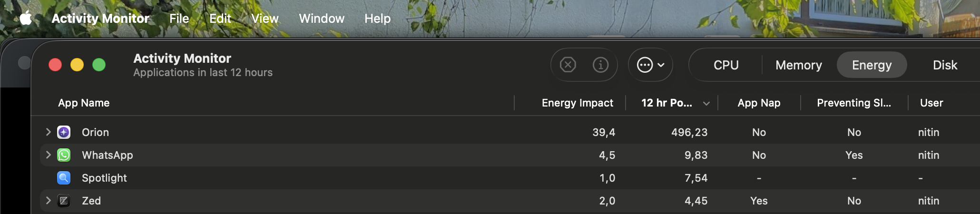Viewport: 980px width, 214px height.
Task: Open the Apple menu
Action: (26, 19)
